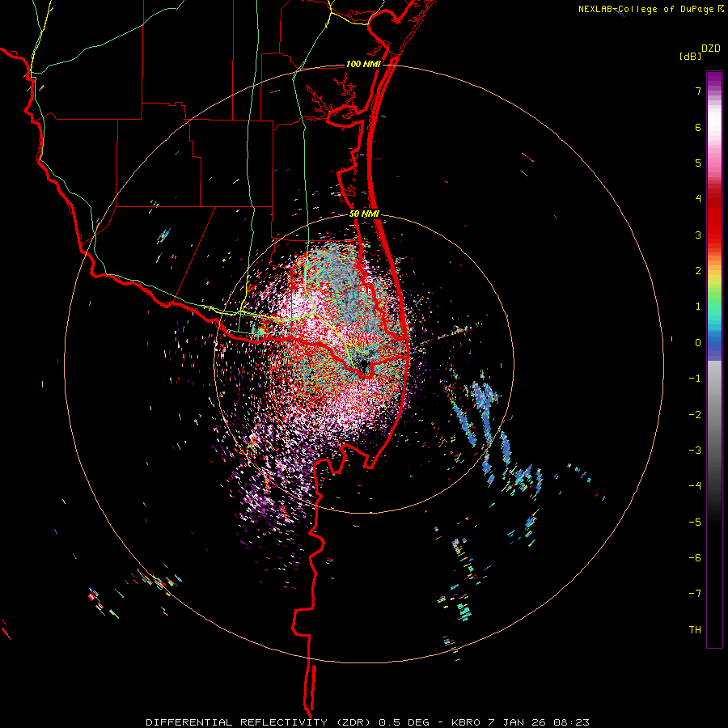Click the 100 NMI range ring label

point(363,64)
